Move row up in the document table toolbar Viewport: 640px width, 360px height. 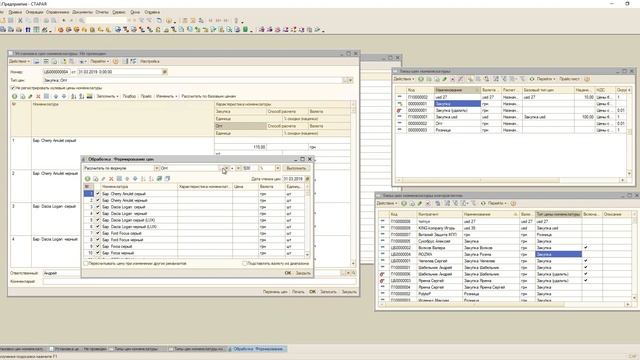tap(56, 96)
